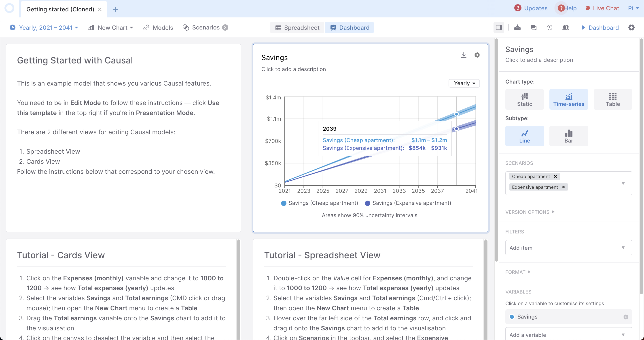Click the Tutorial - Spreadsheet View heading
The image size is (644, 340).
322,255
